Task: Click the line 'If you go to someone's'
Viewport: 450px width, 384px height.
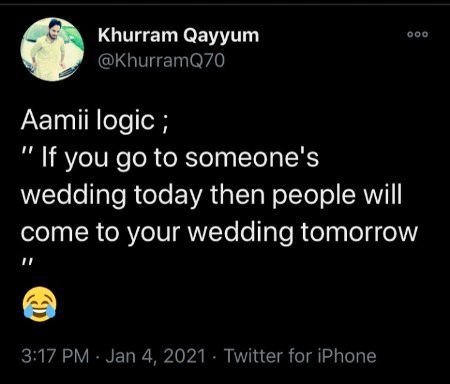Action: tap(180, 158)
